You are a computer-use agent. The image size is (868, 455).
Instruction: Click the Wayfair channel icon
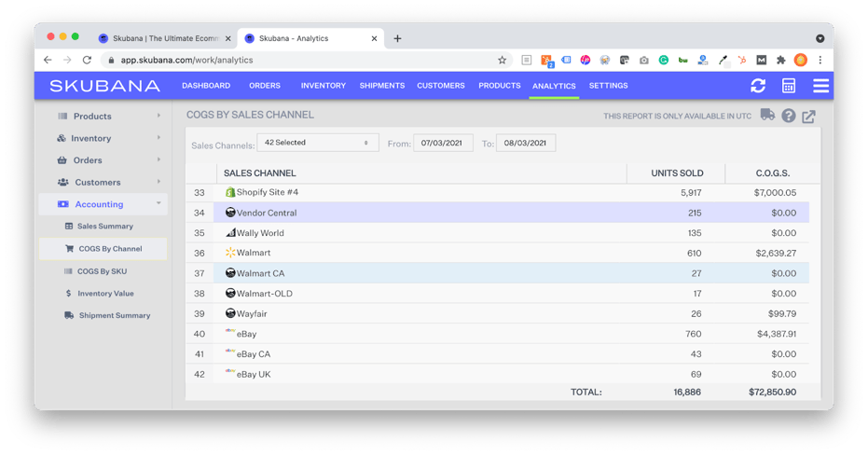coord(230,313)
